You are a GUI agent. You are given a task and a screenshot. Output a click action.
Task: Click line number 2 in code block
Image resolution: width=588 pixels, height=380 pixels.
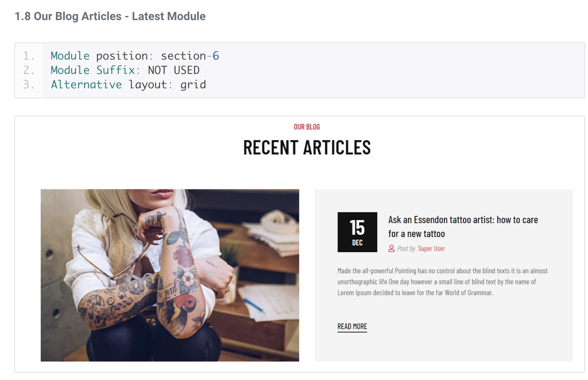coord(29,70)
